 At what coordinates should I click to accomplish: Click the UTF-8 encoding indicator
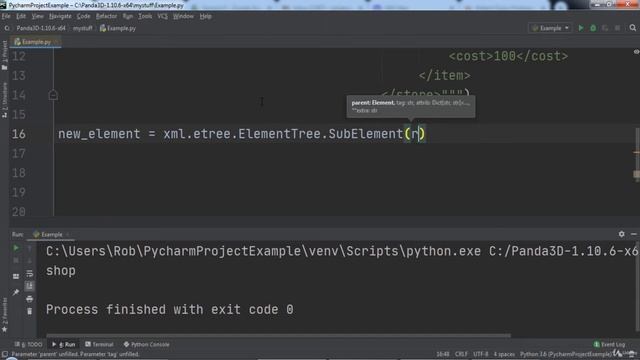coord(481,354)
